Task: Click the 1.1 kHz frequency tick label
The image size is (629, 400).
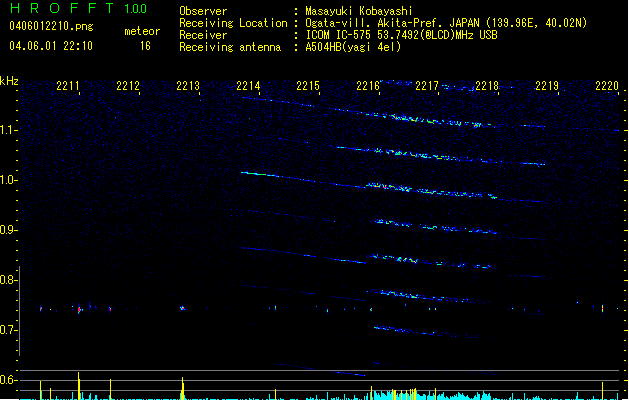Action: coord(8,130)
